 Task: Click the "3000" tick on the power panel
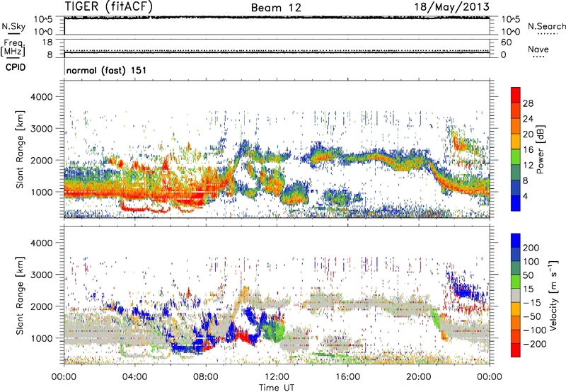coord(41,129)
